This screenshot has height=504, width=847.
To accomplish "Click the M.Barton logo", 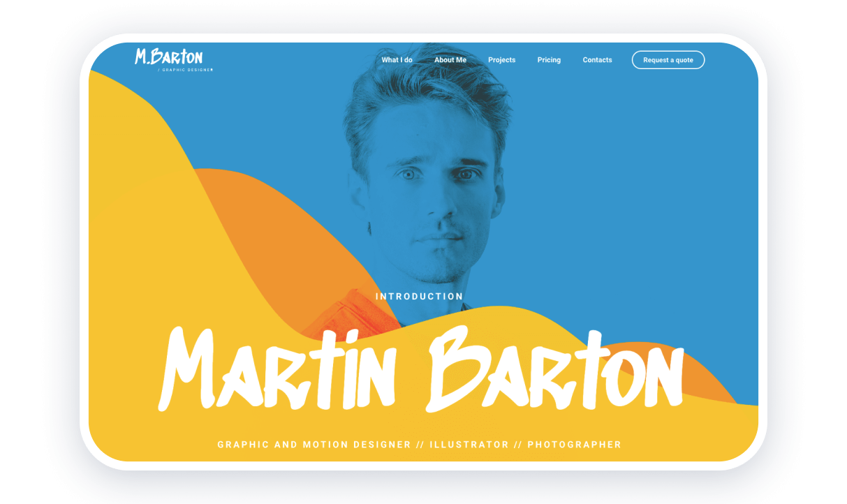I will [170, 58].
